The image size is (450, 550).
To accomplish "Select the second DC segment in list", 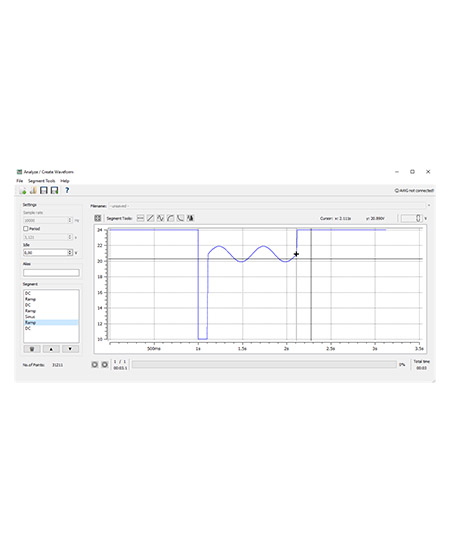I will (x=51, y=305).
